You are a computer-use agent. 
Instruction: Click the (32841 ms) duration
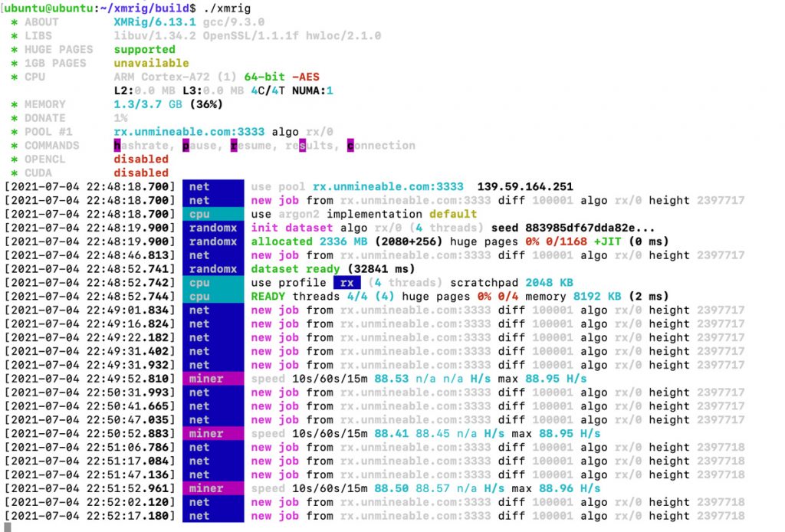(381, 269)
